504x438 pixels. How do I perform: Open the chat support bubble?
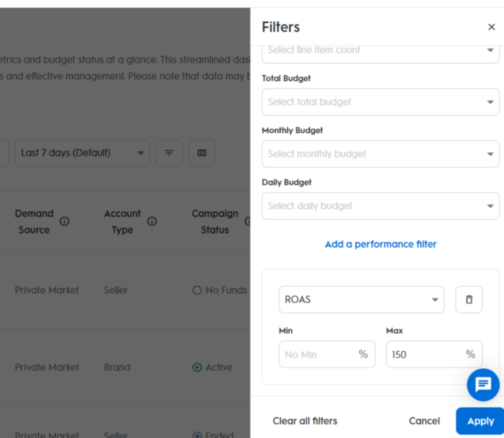pos(483,384)
